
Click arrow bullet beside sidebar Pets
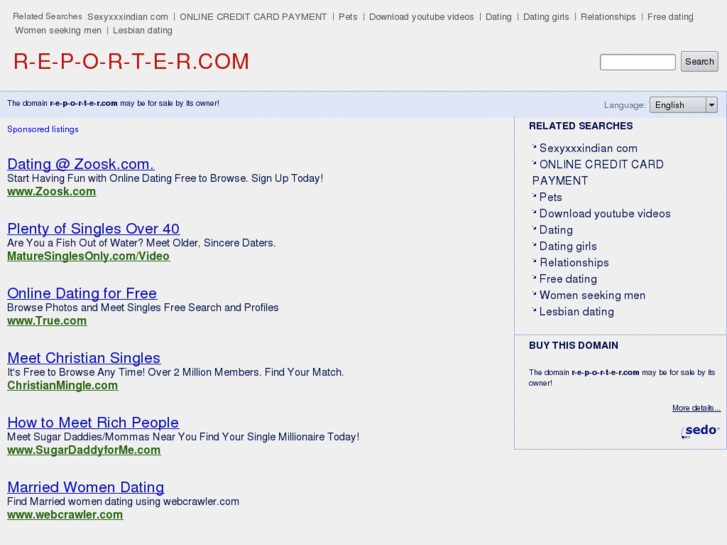coord(534,196)
